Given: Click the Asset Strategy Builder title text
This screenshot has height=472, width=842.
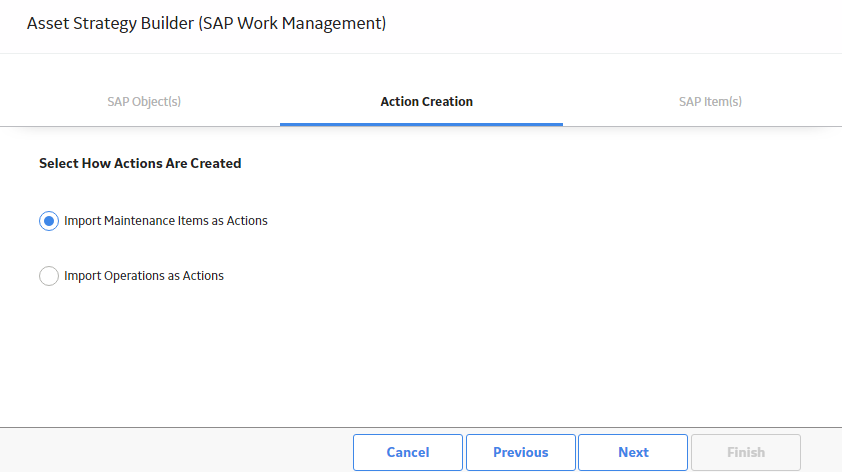Looking at the screenshot, I should pos(206,23).
